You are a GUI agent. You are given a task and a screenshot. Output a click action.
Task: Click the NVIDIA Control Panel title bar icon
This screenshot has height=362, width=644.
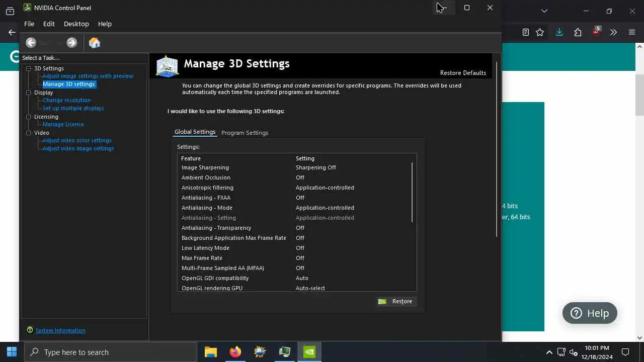tap(28, 8)
